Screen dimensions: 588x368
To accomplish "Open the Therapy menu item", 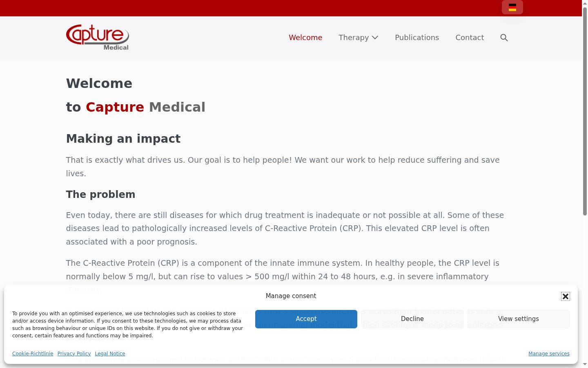I will 354,38.
